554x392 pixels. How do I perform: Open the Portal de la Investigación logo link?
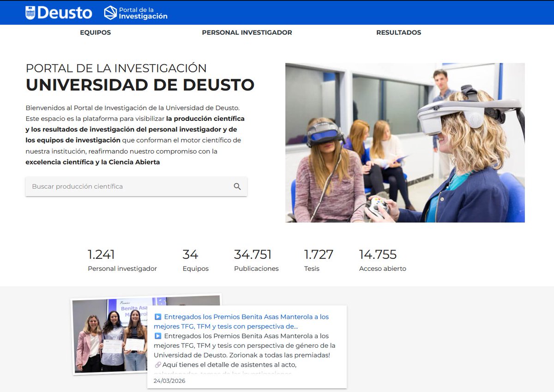[136, 13]
